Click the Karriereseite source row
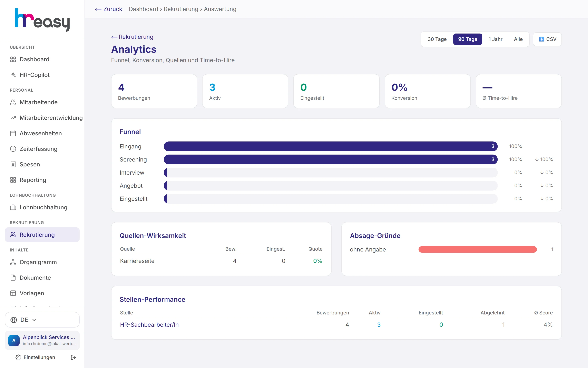Image resolution: width=588 pixels, height=368 pixels. pos(221,261)
